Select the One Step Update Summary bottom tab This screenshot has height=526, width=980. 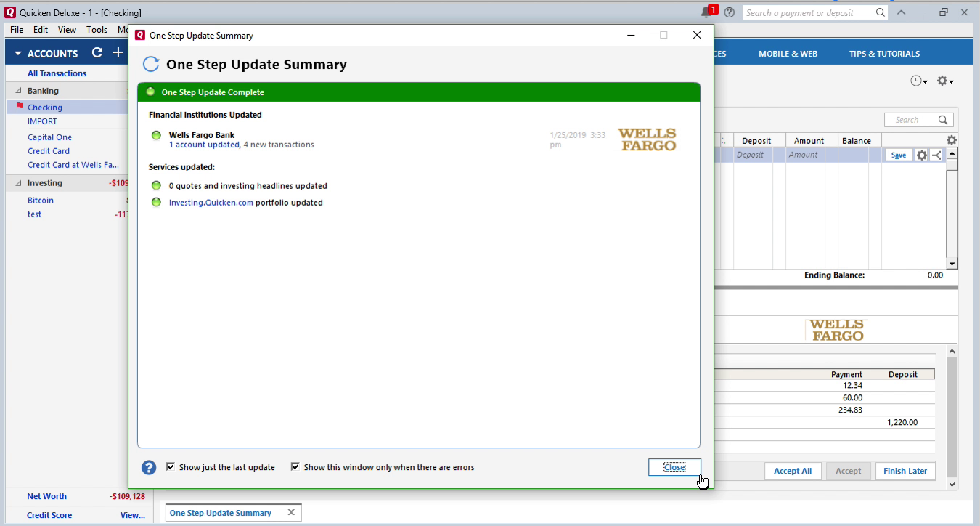pos(221,513)
